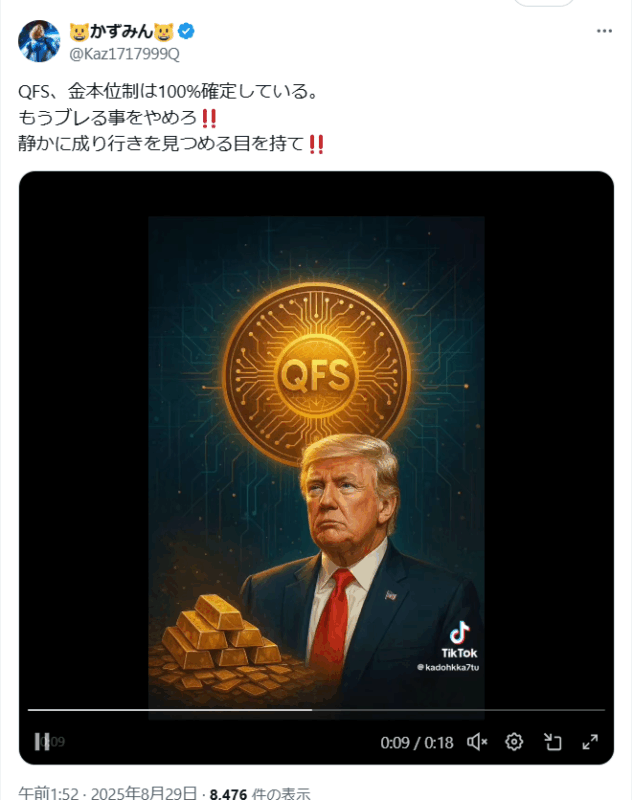Viewport: 633px width, 800px height.
Task: Select the tweet text about QFS金本位制
Action: click(171, 117)
